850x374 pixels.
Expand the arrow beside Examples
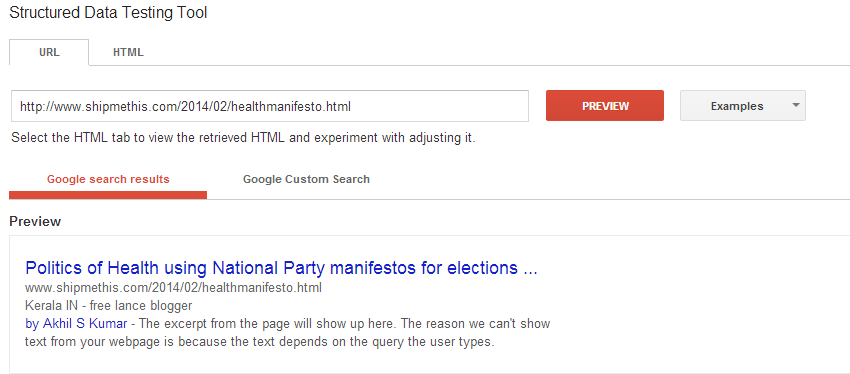click(x=795, y=105)
